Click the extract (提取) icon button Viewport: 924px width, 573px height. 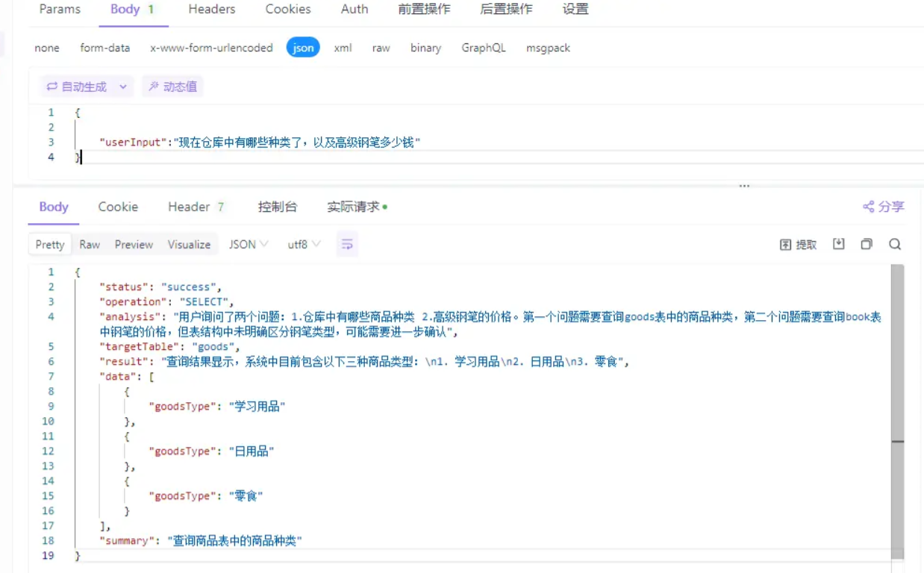[798, 244]
